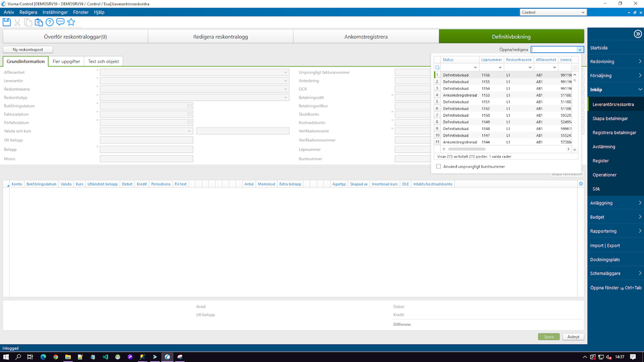Click the trash icon in popup grid filter row

[575, 68]
